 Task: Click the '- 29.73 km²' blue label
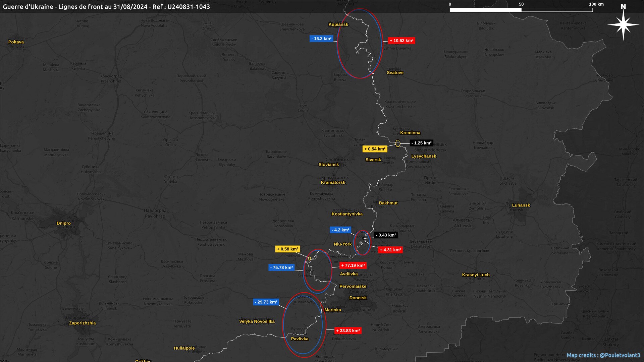tap(266, 302)
